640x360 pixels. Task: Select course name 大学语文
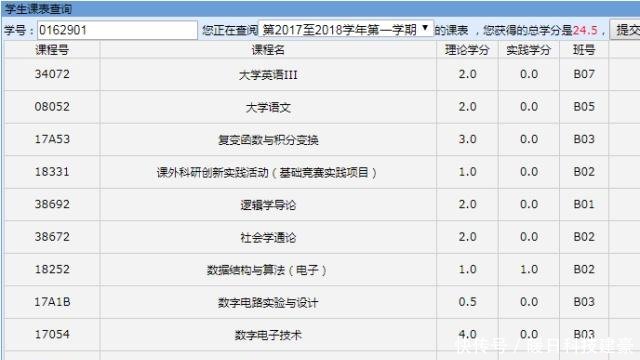coord(268,108)
